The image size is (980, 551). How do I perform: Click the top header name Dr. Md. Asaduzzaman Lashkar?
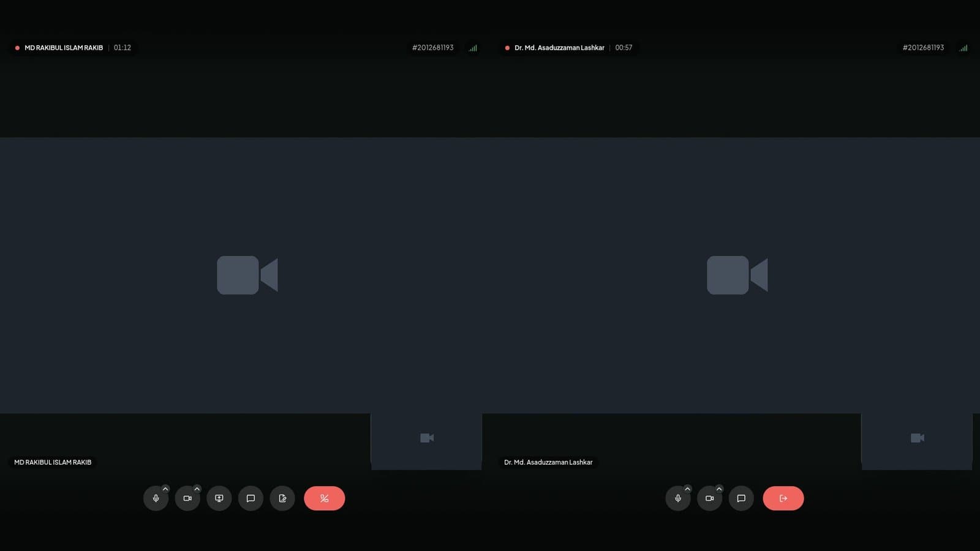click(559, 48)
